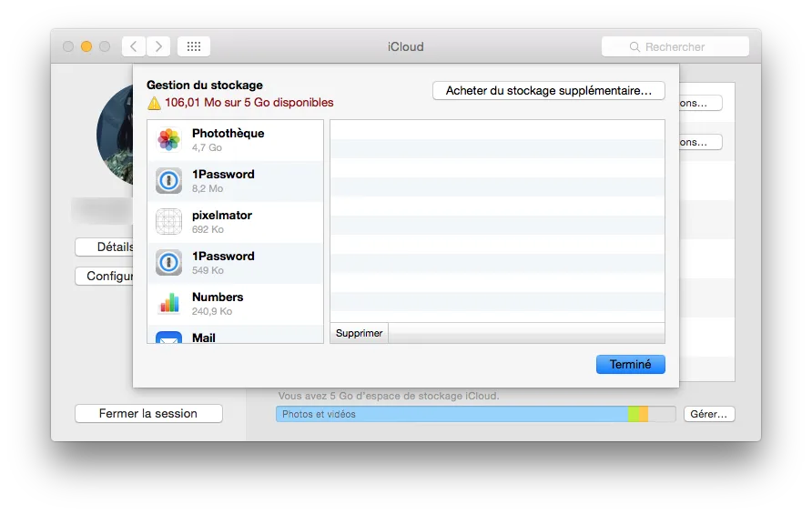Click the yellow minimize window button
The height and width of the screenshot is (514, 812).
86,46
